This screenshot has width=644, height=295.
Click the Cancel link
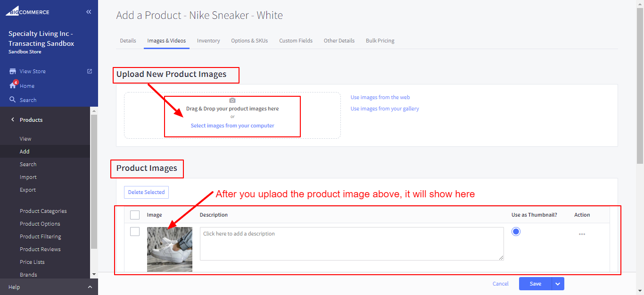(501, 284)
